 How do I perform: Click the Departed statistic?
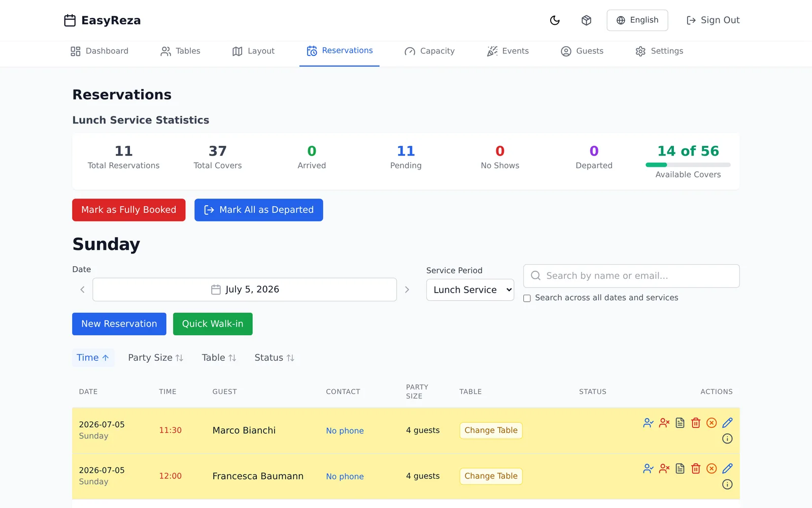click(594, 157)
